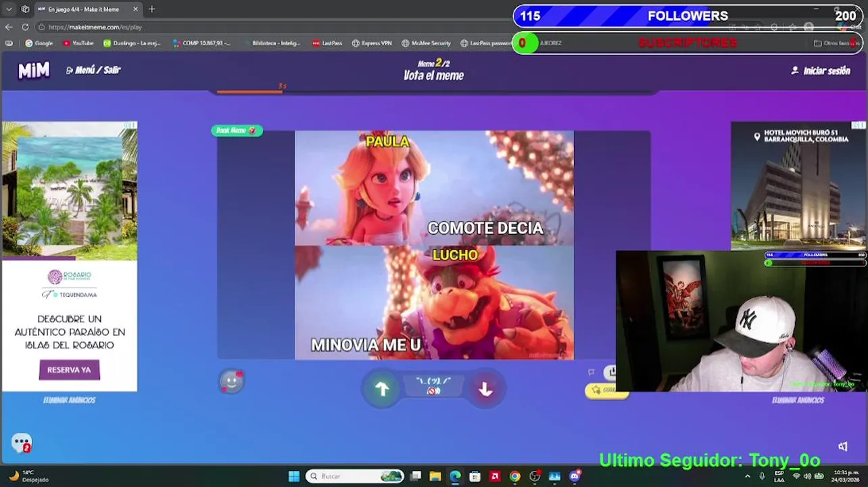Open the Windows Start menu

coord(293,476)
